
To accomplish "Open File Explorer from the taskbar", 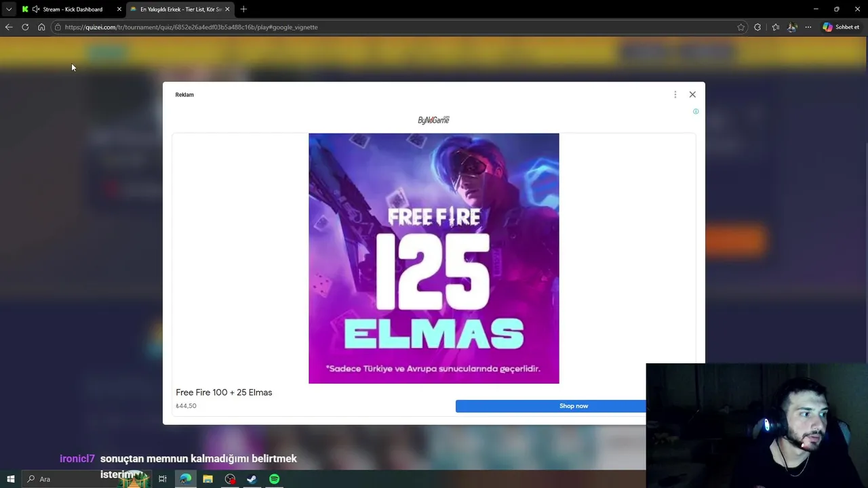I will tap(208, 479).
